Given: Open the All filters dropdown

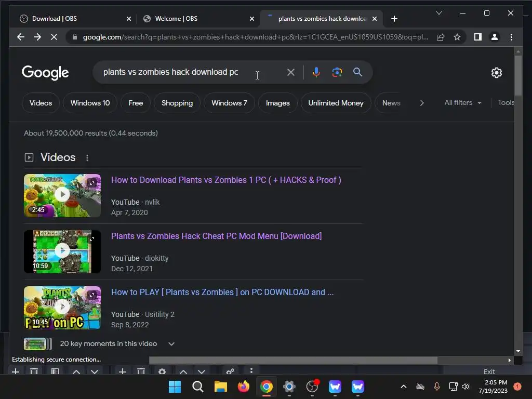Looking at the screenshot, I should (x=463, y=102).
